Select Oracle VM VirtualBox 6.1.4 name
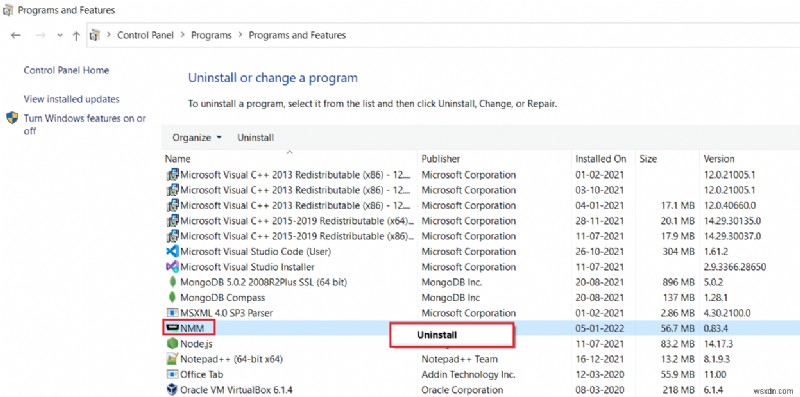The width and height of the screenshot is (800, 397). click(x=236, y=390)
